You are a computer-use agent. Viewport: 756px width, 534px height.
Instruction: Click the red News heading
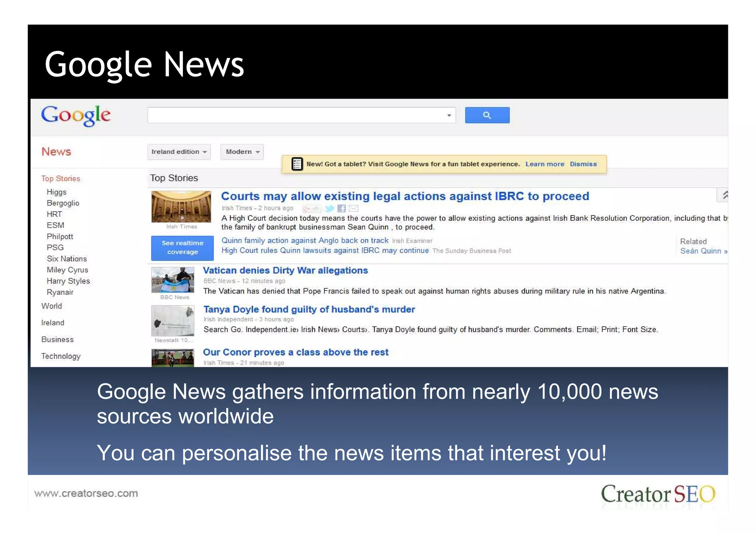point(56,151)
